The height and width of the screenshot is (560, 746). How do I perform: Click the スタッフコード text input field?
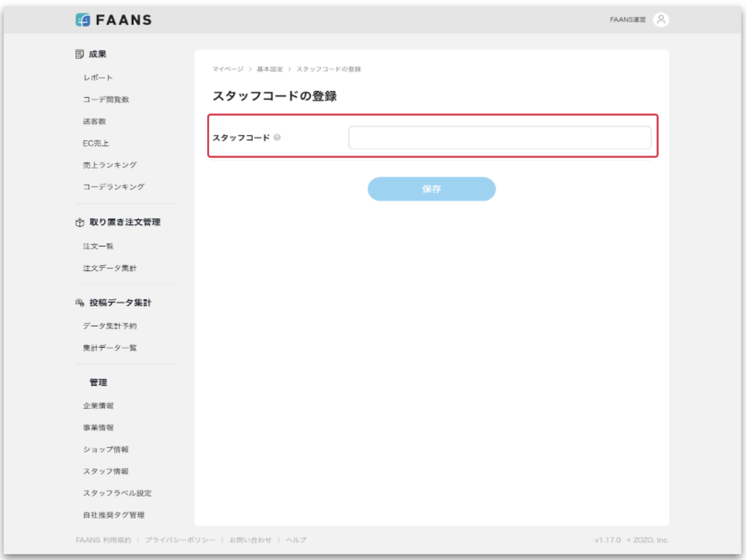tap(499, 138)
